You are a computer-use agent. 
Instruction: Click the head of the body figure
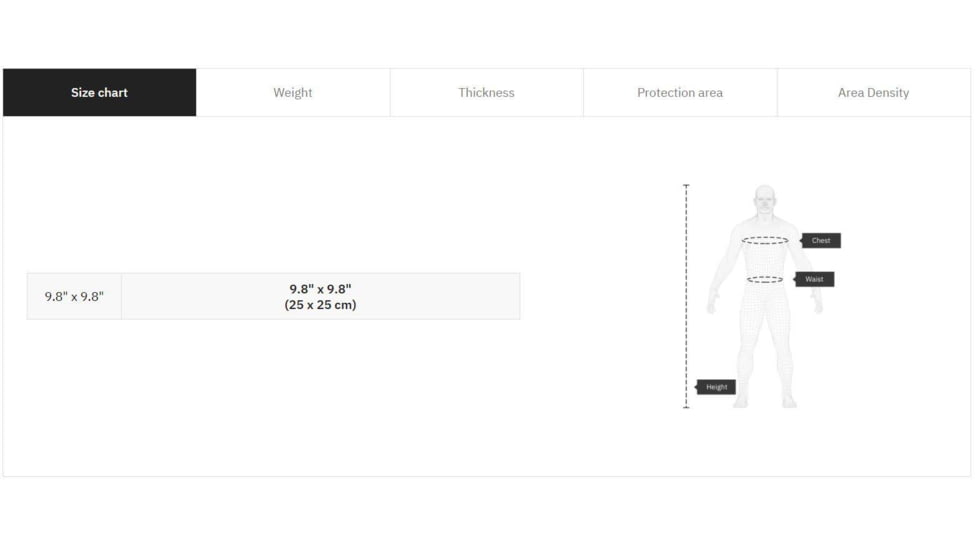[765, 198]
